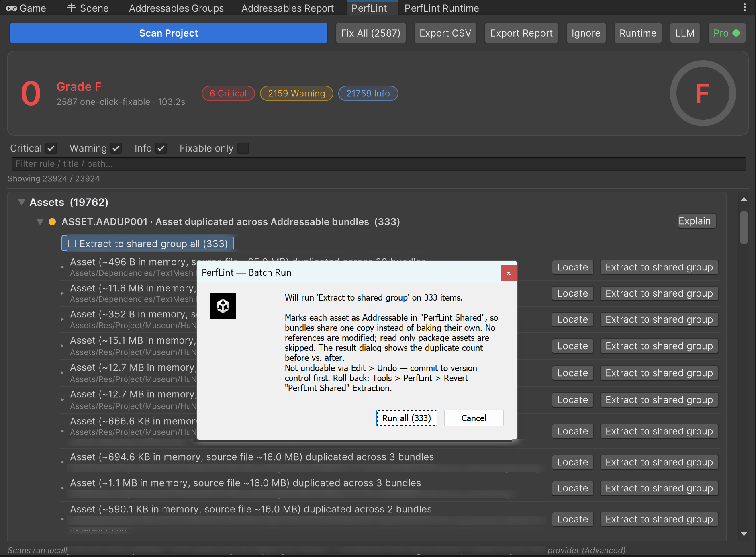The width and height of the screenshot is (756, 557).
Task: Open the PerfLint Runtime tab
Action: point(441,8)
